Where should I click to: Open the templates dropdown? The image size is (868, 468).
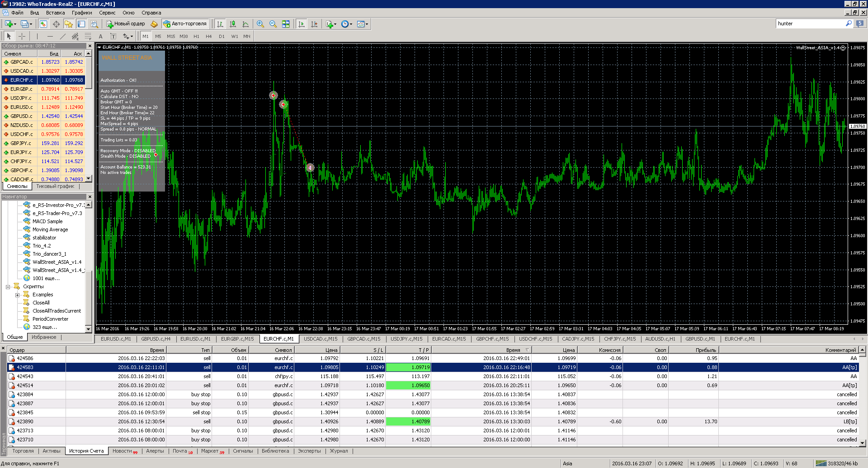(x=363, y=24)
